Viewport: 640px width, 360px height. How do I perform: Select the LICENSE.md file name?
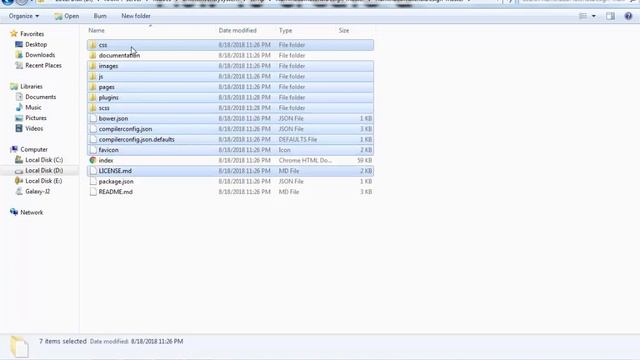click(115, 171)
